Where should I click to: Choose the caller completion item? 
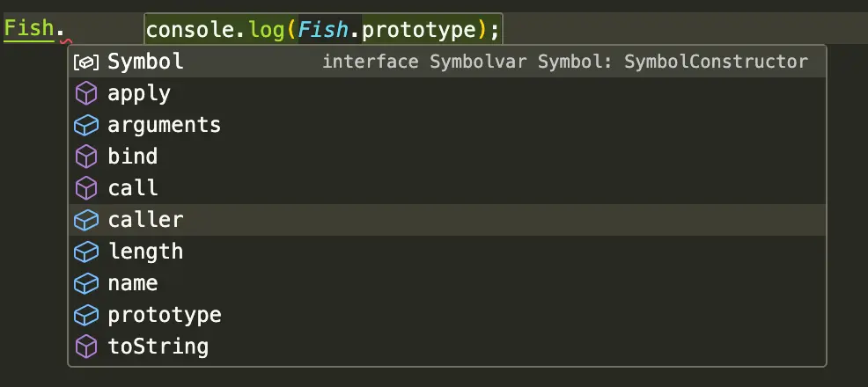[145, 220]
